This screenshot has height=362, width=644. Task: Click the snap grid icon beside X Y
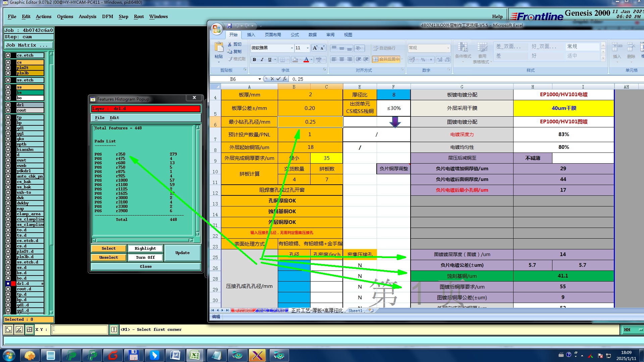click(x=30, y=329)
